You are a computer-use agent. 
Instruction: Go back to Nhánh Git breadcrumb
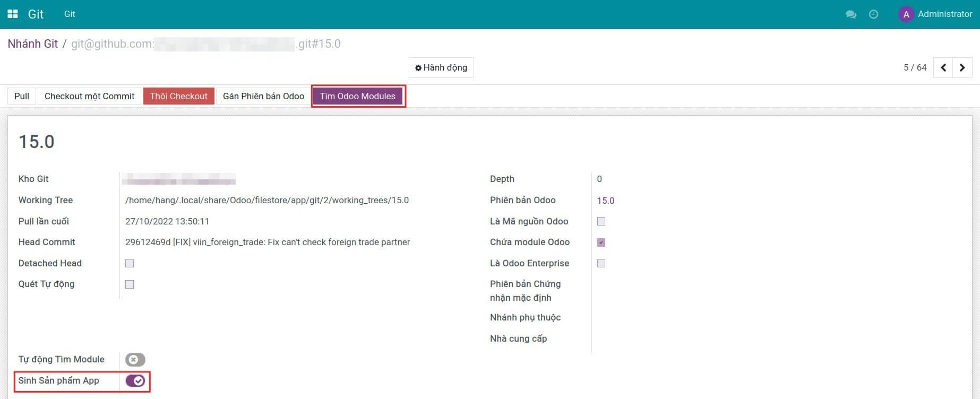tap(33, 44)
